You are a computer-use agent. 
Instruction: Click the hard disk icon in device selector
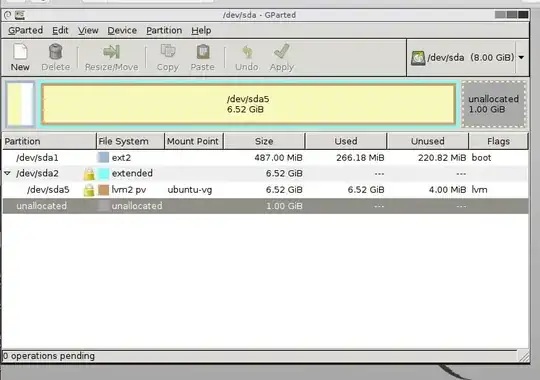pos(417,58)
